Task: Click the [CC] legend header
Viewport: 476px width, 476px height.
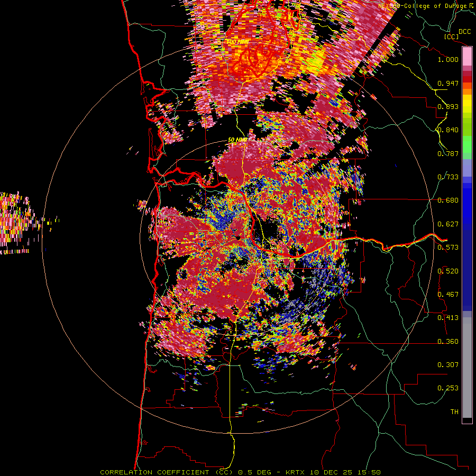Action: pyautogui.click(x=452, y=36)
